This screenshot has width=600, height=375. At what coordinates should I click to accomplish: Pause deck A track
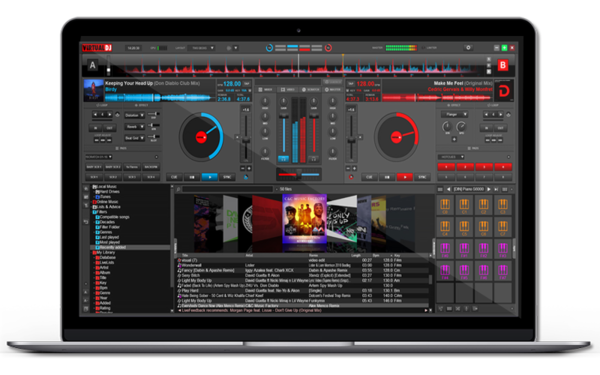[x=192, y=177]
